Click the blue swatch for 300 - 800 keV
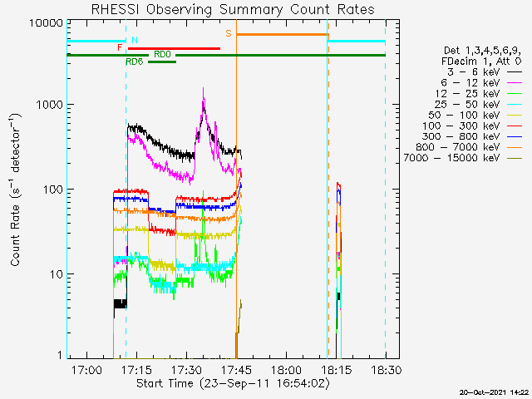This screenshot has width=532, height=399. tap(515, 136)
